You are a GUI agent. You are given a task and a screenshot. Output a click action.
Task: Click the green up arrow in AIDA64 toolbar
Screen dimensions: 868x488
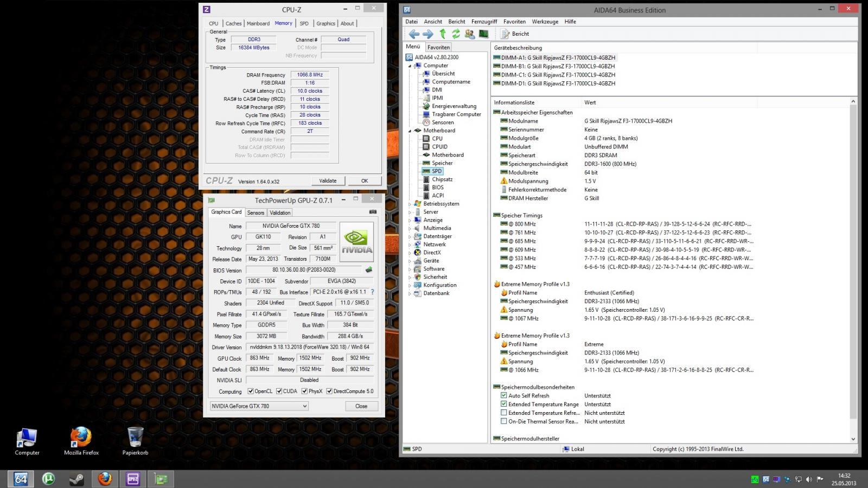(443, 34)
